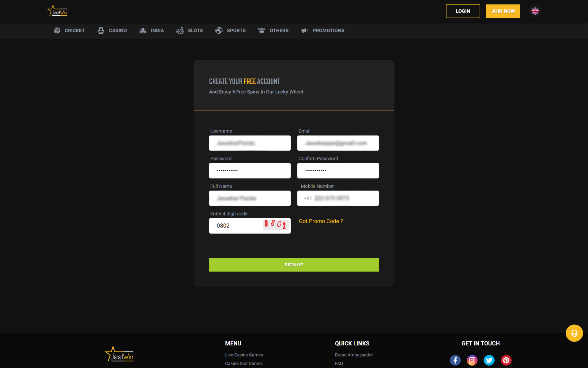
Task: Click the Promotions megaphone icon
Action: click(304, 30)
